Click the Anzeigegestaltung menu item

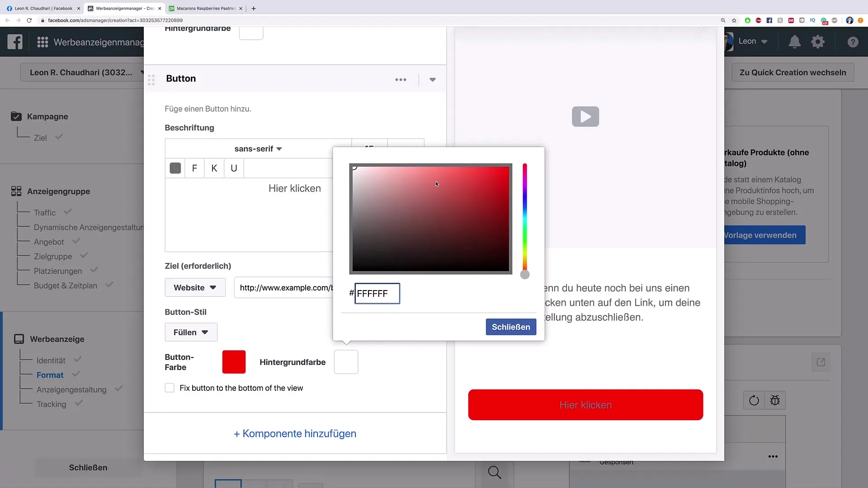(x=71, y=389)
